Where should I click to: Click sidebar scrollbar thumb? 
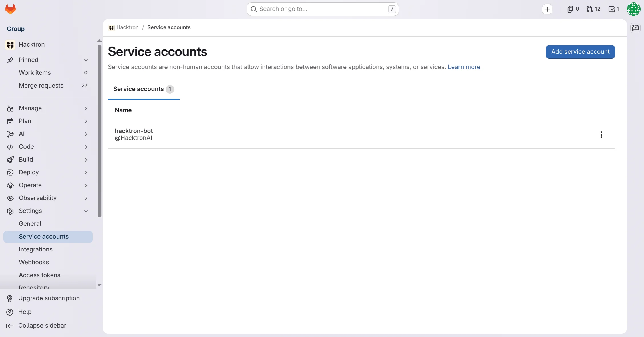pyautogui.click(x=99, y=131)
